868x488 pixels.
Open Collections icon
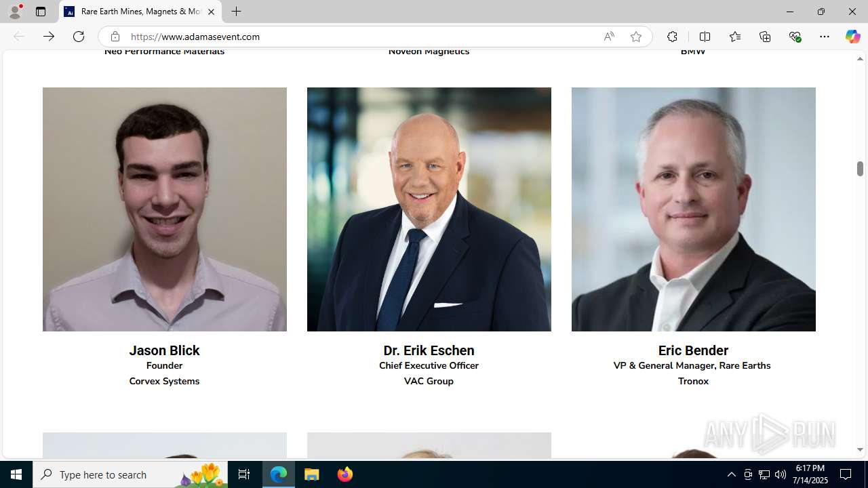coord(765,37)
